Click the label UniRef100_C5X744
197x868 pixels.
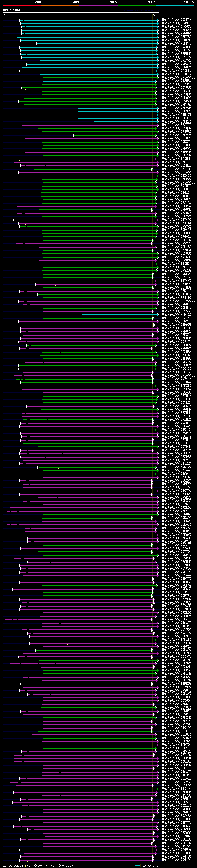[x=177, y=223]
